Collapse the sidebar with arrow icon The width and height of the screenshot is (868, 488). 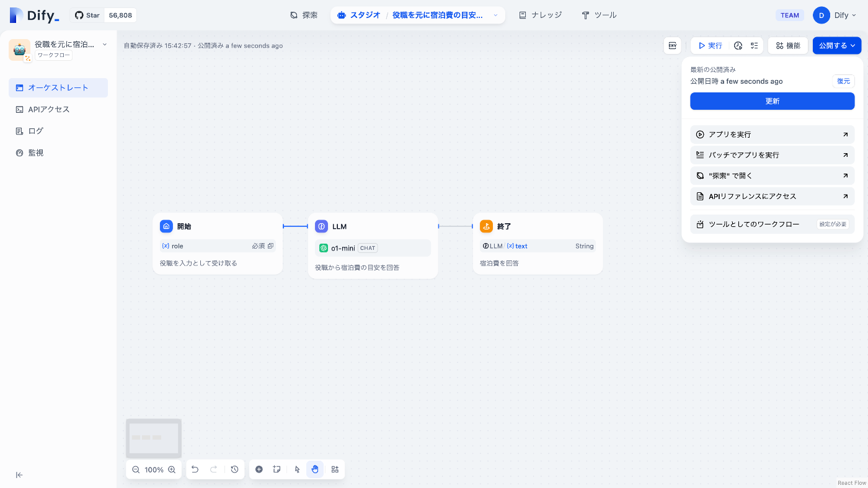pyautogui.click(x=19, y=475)
